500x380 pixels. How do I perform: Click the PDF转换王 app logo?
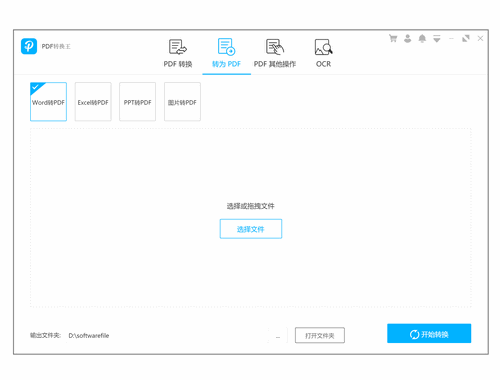(x=29, y=46)
